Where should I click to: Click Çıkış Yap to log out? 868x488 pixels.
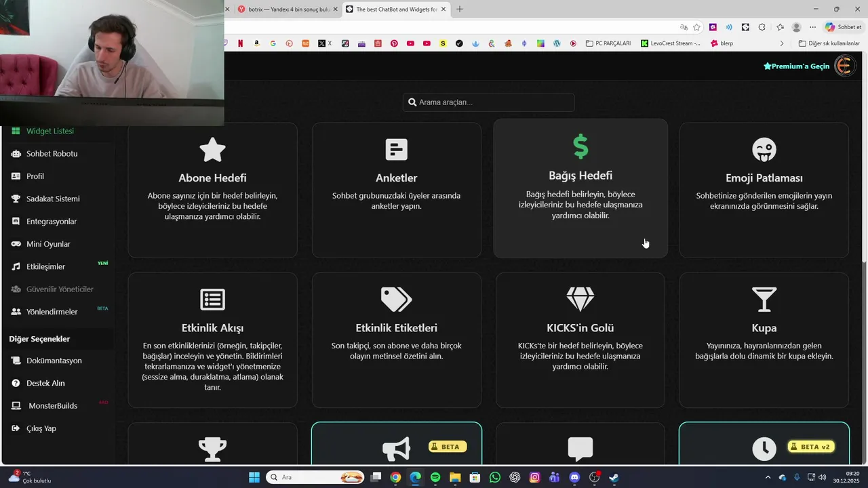click(x=41, y=428)
